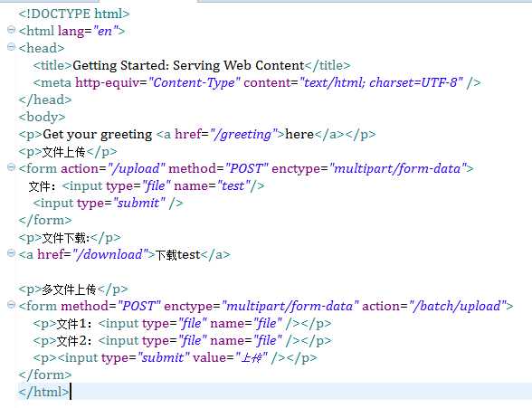The width and height of the screenshot is (532, 408).
Task: Click the "text/html; charset=UTF-8" value
Action: [x=381, y=82]
